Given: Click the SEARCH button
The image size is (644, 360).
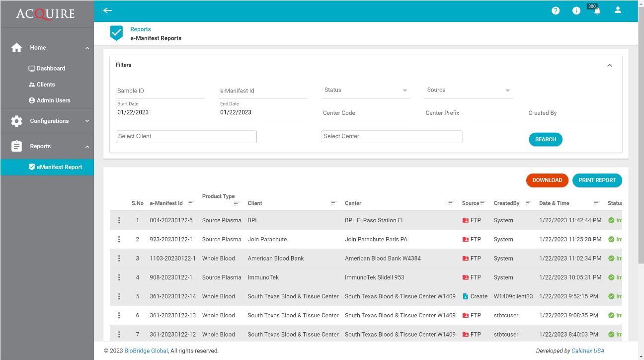Looking at the screenshot, I should [x=545, y=140].
